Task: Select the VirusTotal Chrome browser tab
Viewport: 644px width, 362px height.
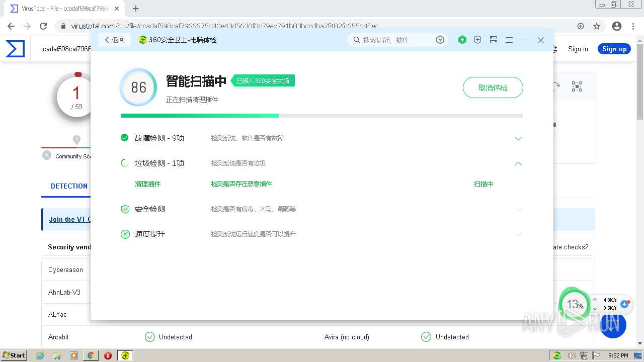Action: (x=64, y=9)
